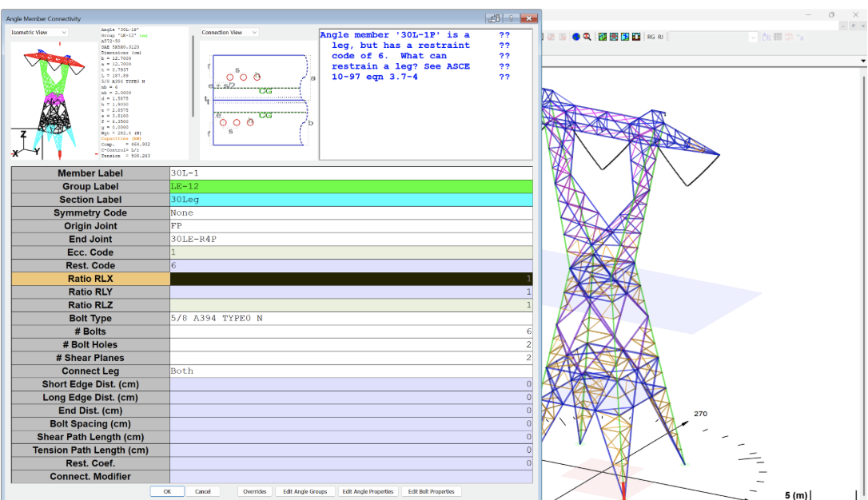Click the grayed red arrow document icon
The width and height of the screenshot is (868, 500).
[563, 37]
